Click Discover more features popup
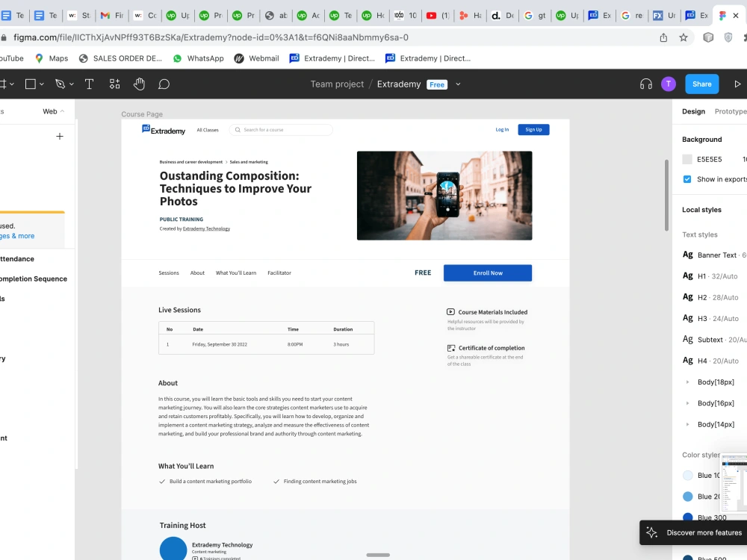The width and height of the screenshot is (747, 560). tap(694, 532)
